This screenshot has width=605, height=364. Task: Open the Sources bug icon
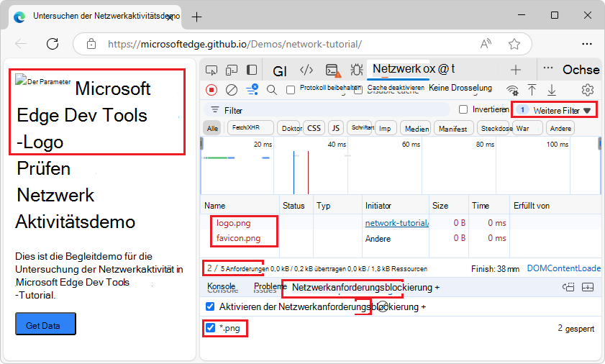click(357, 70)
